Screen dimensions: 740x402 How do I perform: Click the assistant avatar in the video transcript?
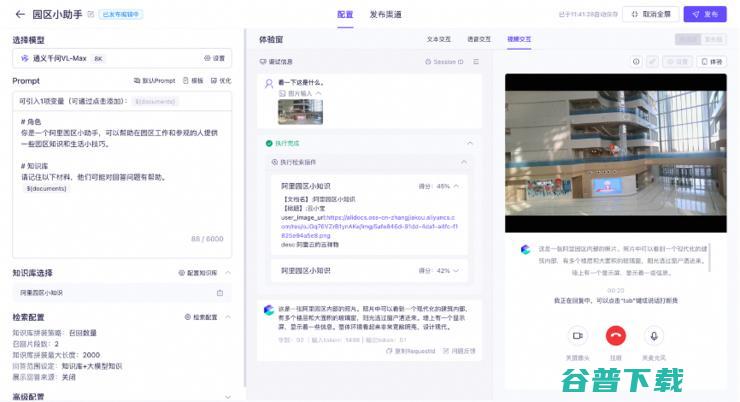point(525,249)
